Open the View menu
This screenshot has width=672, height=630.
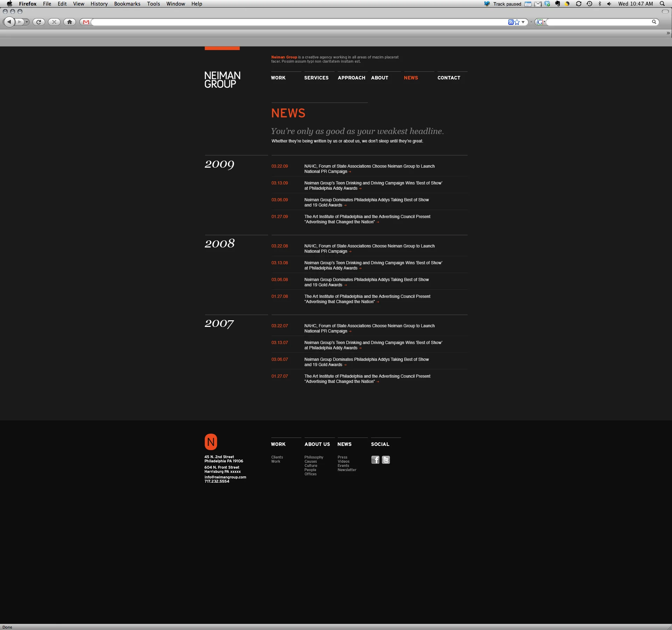click(78, 4)
